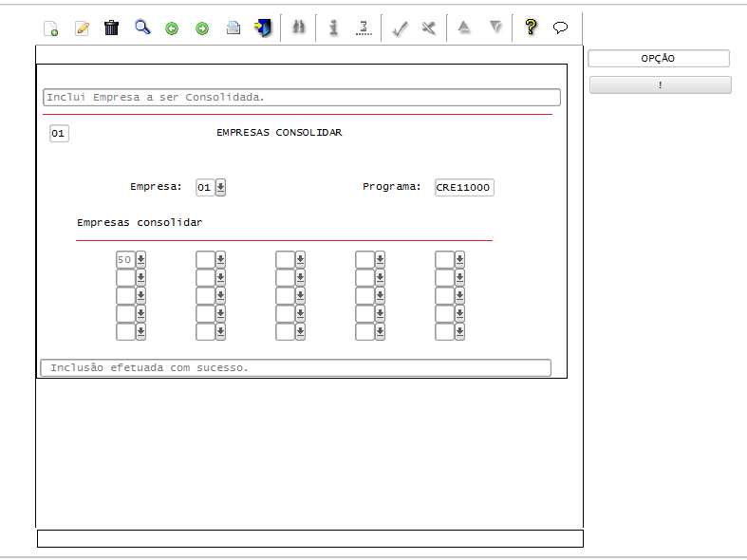
Task: Click the 'Programa:' label
Action: tap(392, 186)
